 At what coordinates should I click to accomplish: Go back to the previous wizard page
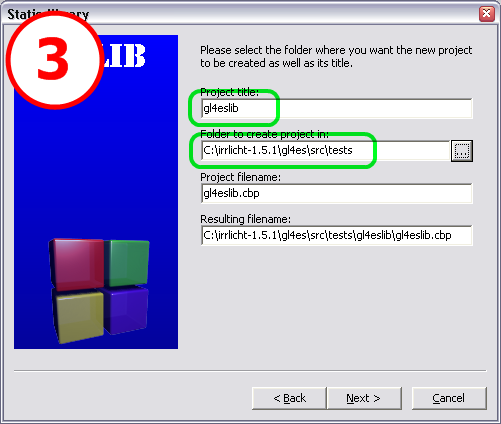coord(289,398)
